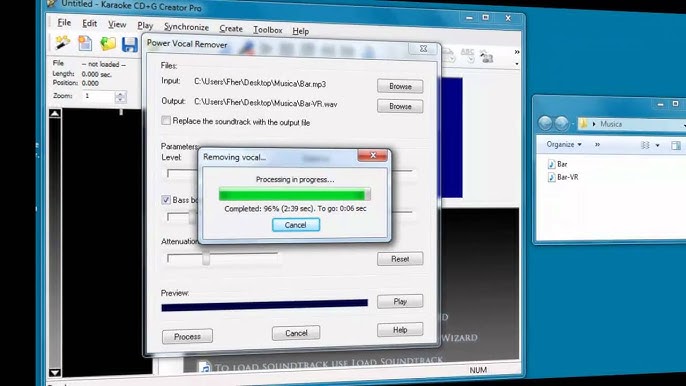Screen dimensions: 686x386
Task: Click the Reset button
Action: tap(400, 259)
